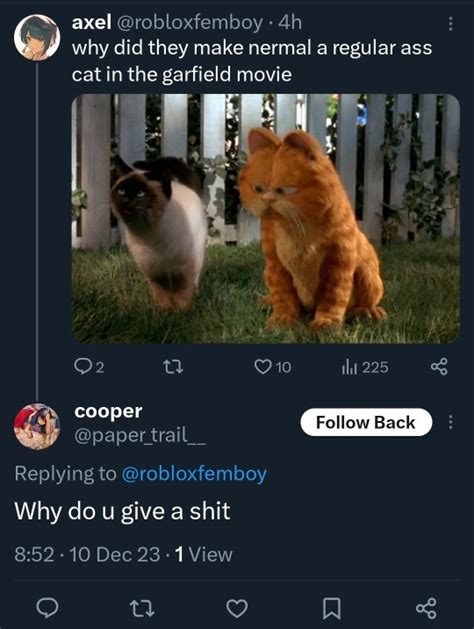Open cooper's profile avatar

(37, 426)
